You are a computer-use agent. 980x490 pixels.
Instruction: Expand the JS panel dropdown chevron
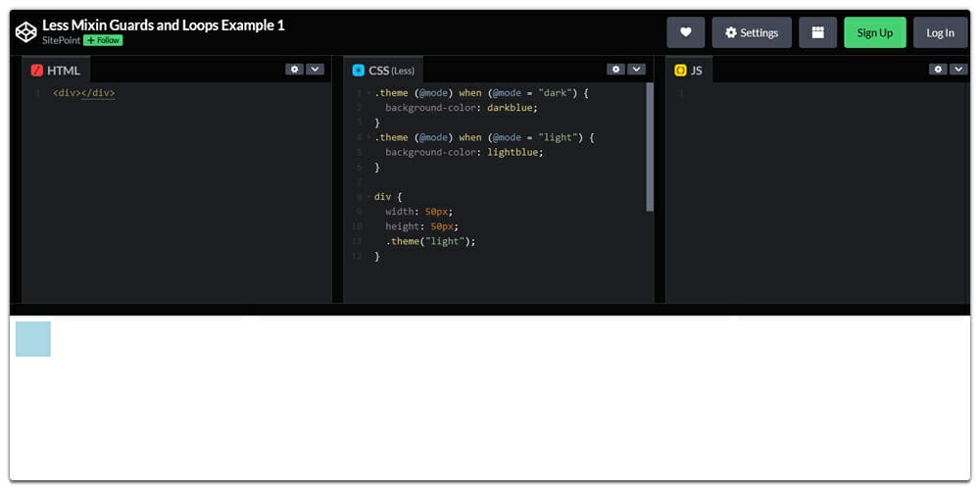click(958, 70)
